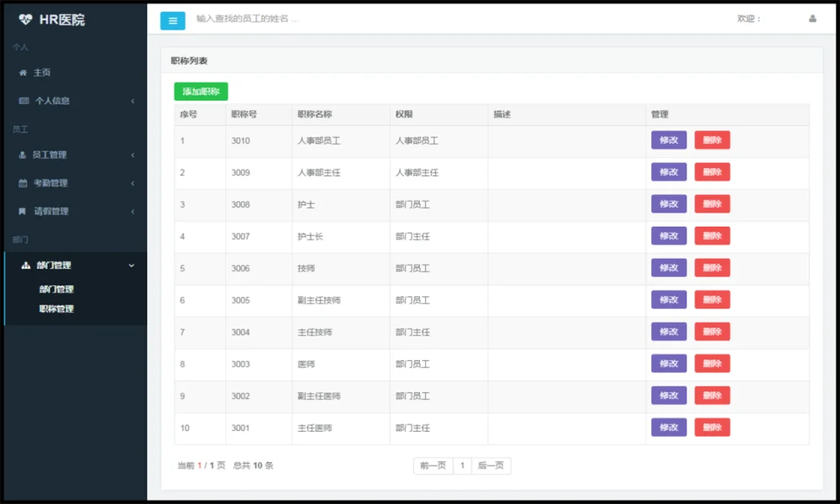The image size is (840, 504).
Task: Click the sitemap icon beside 部门管理
Action: 26,265
